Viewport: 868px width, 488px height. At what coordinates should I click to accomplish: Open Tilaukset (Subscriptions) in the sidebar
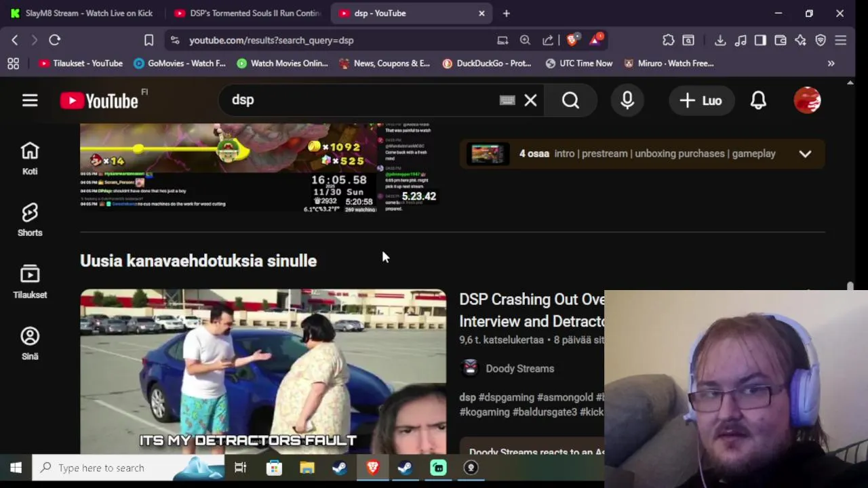click(30, 282)
